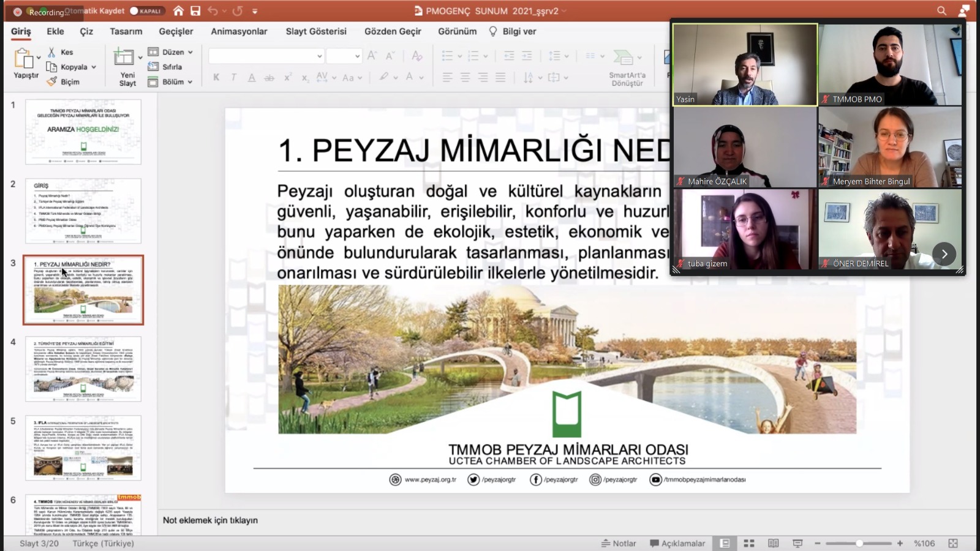Toggle the Notlar notes pane
The height and width of the screenshot is (551, 980).
click(619, 543)
